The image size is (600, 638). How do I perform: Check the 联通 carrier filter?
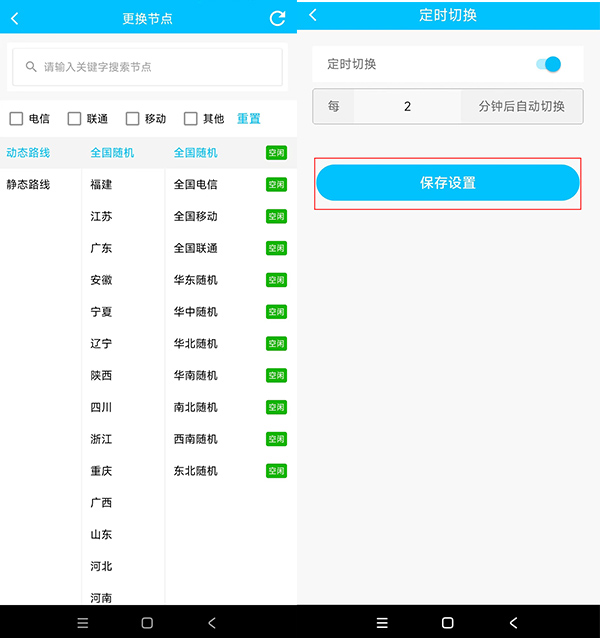74,119
